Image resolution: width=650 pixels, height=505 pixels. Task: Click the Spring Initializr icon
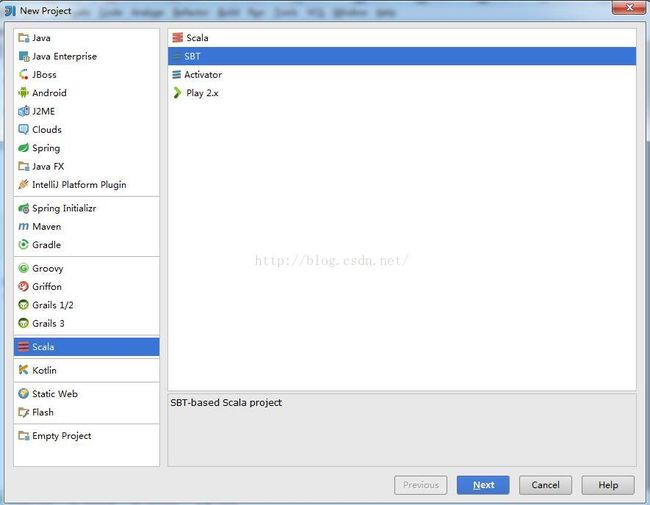coord(24,208)
